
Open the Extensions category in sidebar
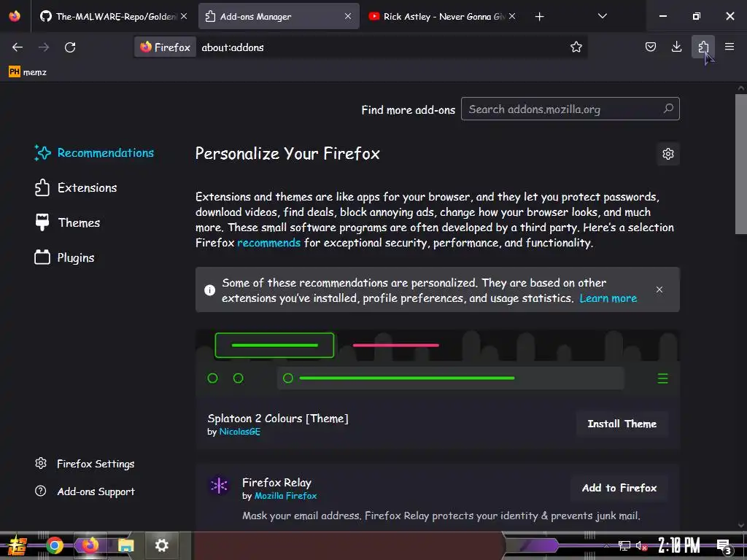pos(76,187)
